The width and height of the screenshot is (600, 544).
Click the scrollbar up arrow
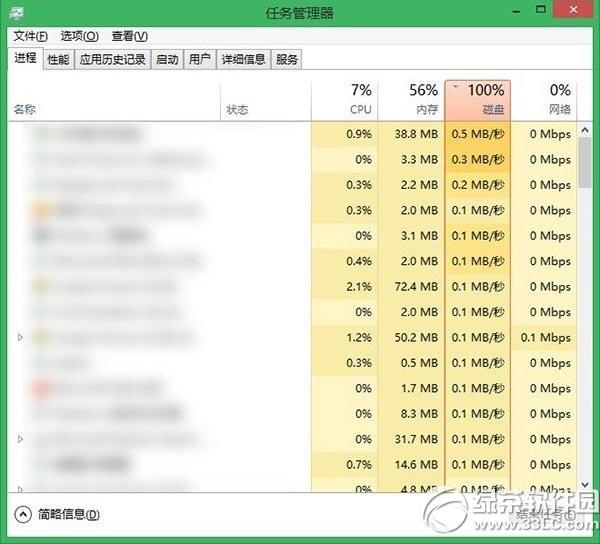pos(585,130)
